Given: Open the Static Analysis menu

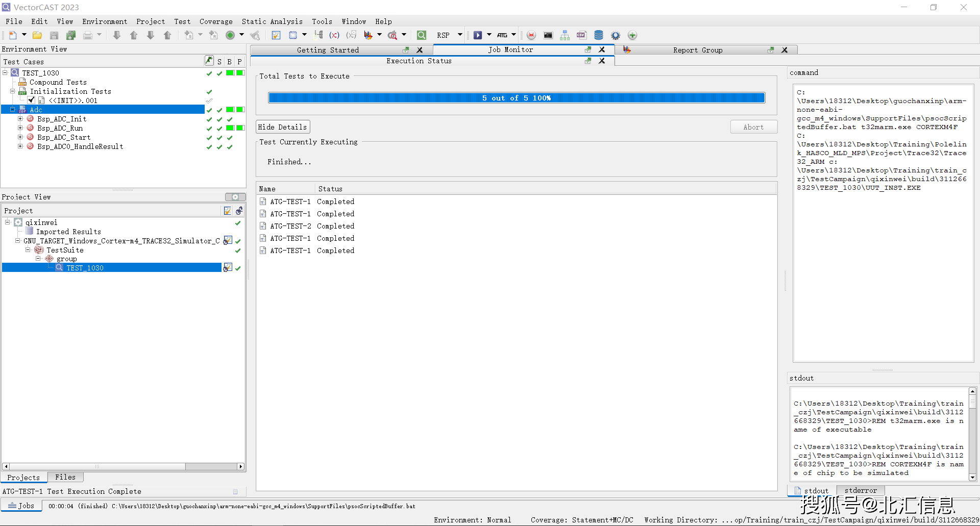Looking at the screenshot, I should click(x=272, y=21).
